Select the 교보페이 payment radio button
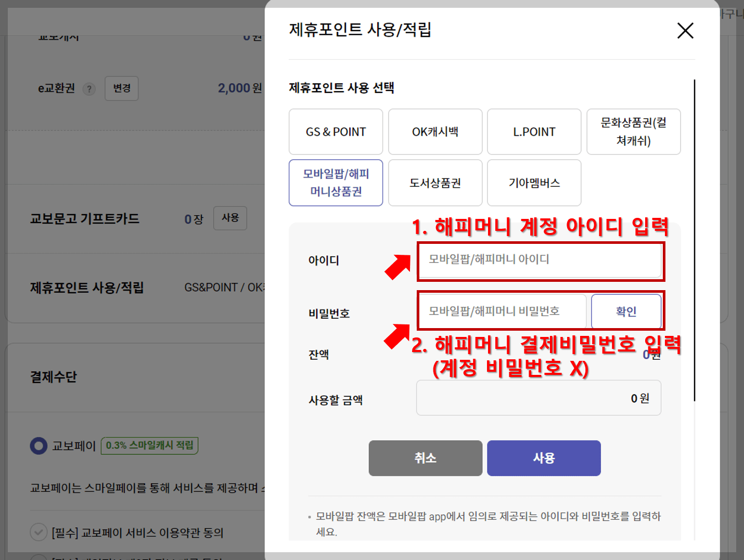Image resolution: width=744 pixels, height=560 pixels. click(x=39, y=446)
